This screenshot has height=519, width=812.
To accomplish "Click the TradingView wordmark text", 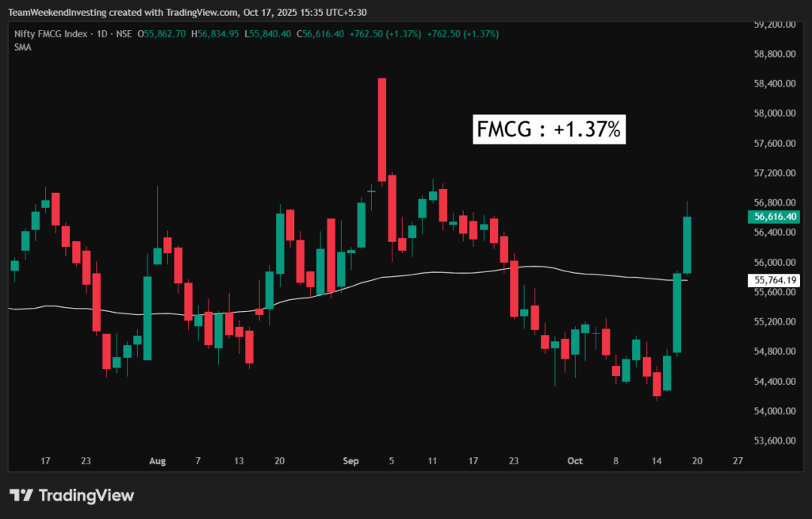I will click(x=86, y=496).
